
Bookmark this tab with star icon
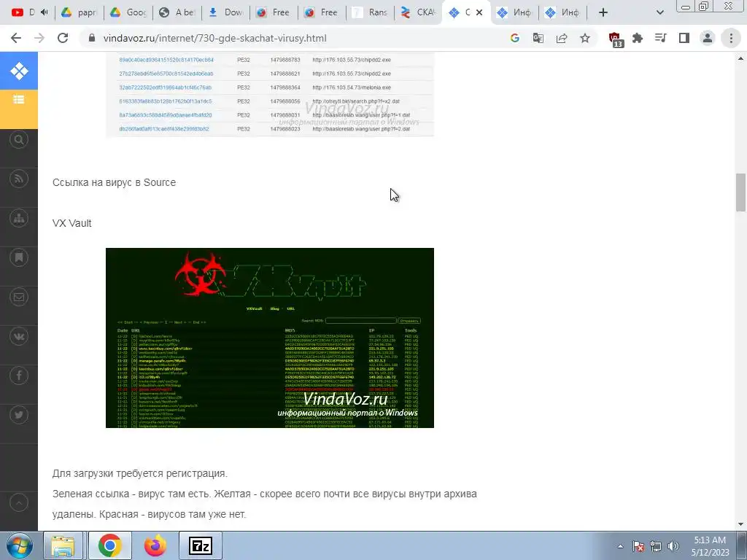(x=585, y=38)
